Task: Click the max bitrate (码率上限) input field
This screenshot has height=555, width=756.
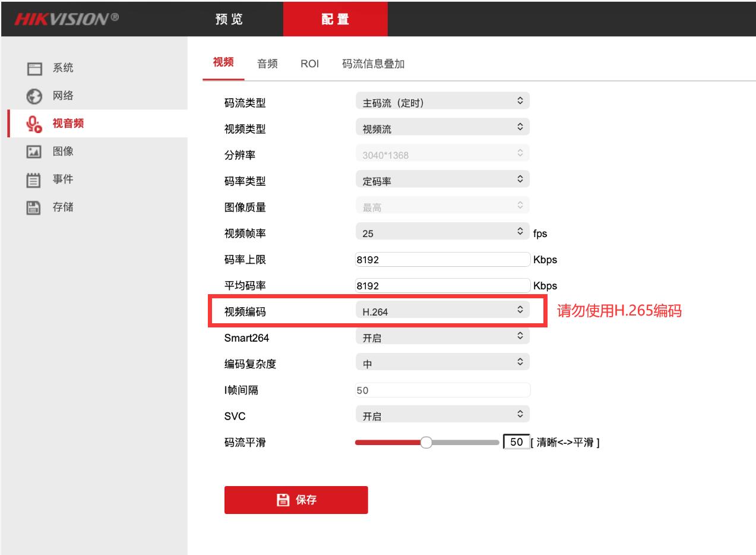Action: pyautogui.click(x=442, y=260)
